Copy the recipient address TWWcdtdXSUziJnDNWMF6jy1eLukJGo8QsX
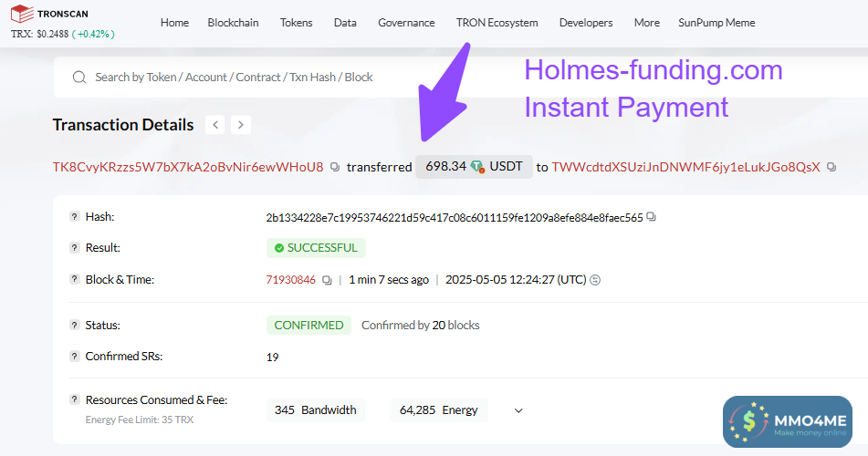868x456 pixels. [x=831, y=167]
